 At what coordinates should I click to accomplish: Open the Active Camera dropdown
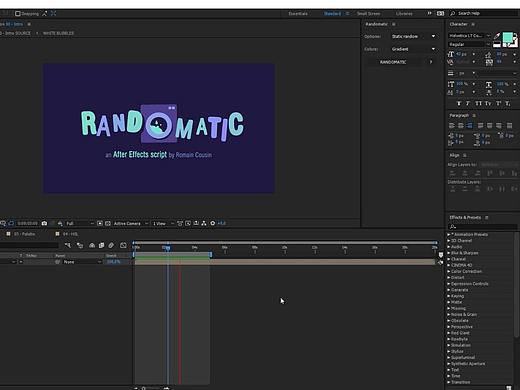click(x=131, y=223)
